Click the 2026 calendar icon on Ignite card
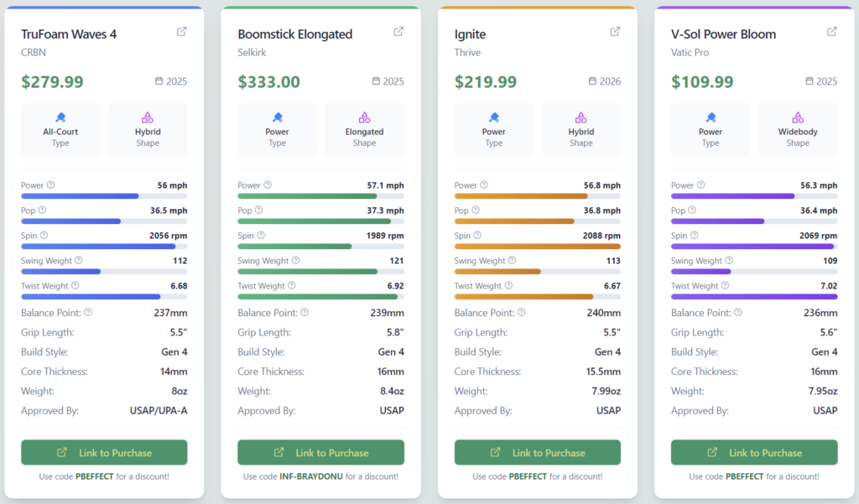This screenshot has height=504, width=859. pyautogui.click(x=592, y=81)
